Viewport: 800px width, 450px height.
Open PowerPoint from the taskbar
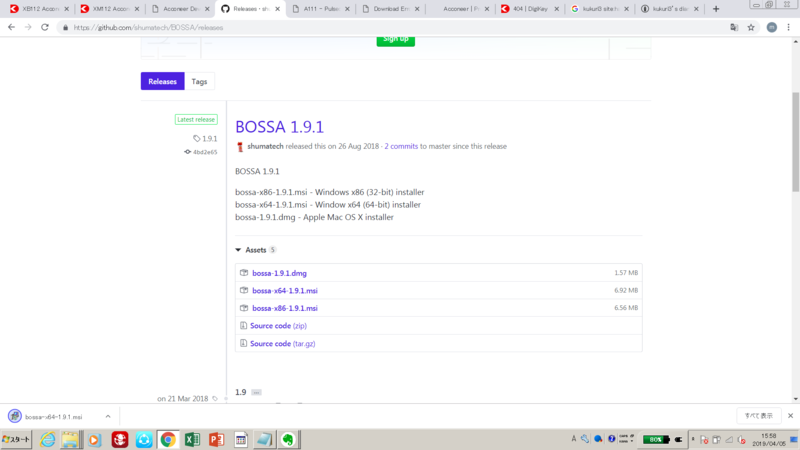216,439
